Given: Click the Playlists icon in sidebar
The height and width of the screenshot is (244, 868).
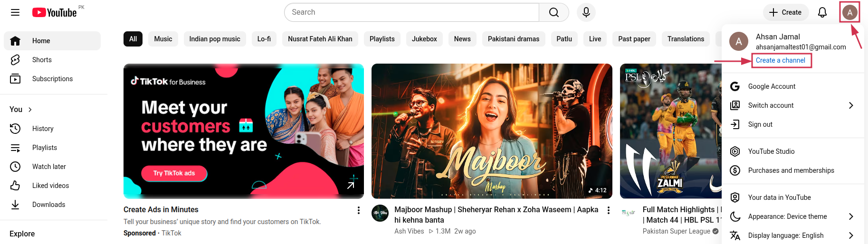Looking at the screenshot, I should pos(15,148).
